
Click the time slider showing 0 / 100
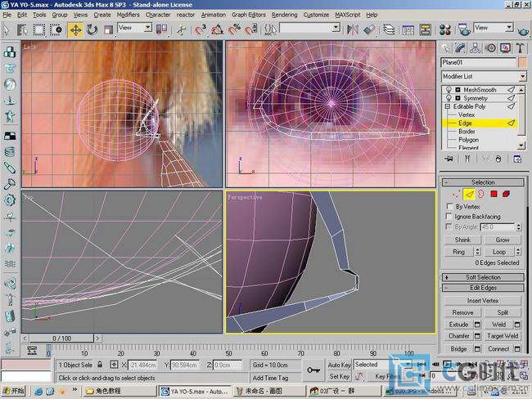61,338
